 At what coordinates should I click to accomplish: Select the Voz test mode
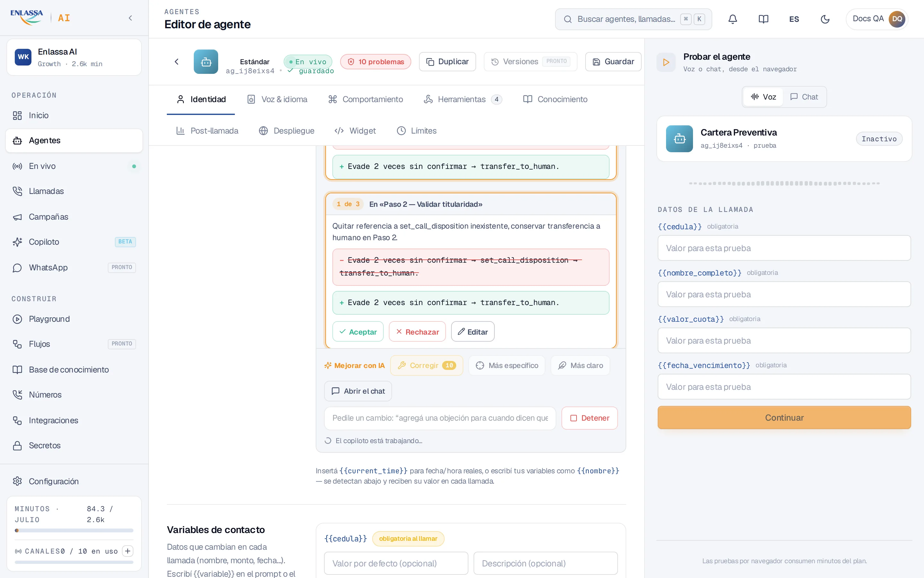coord(763,97)
